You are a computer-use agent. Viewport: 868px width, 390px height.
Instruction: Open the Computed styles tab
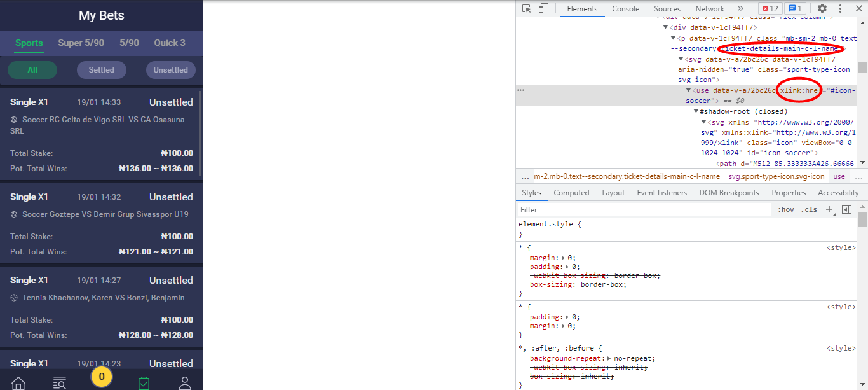point(571,192)
